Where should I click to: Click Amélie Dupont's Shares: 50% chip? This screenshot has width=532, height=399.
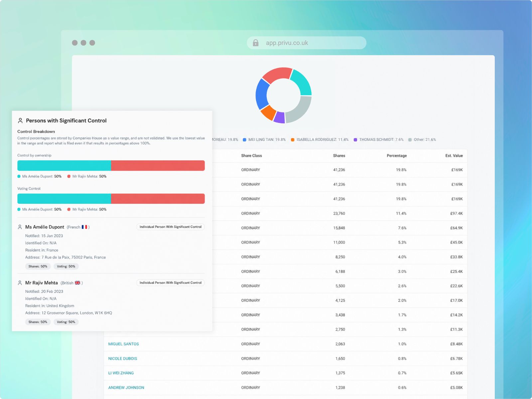(x=38, y=266)
